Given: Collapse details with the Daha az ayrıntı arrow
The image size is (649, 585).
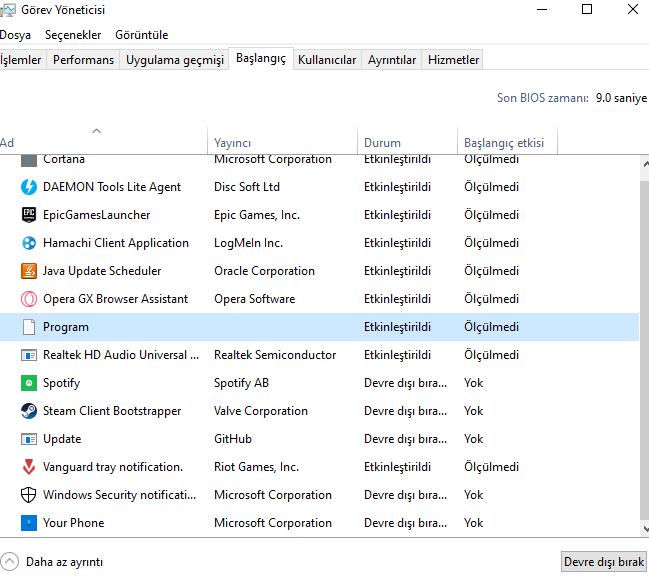Looking at the screenshot, I should click(x=10, y=562).
